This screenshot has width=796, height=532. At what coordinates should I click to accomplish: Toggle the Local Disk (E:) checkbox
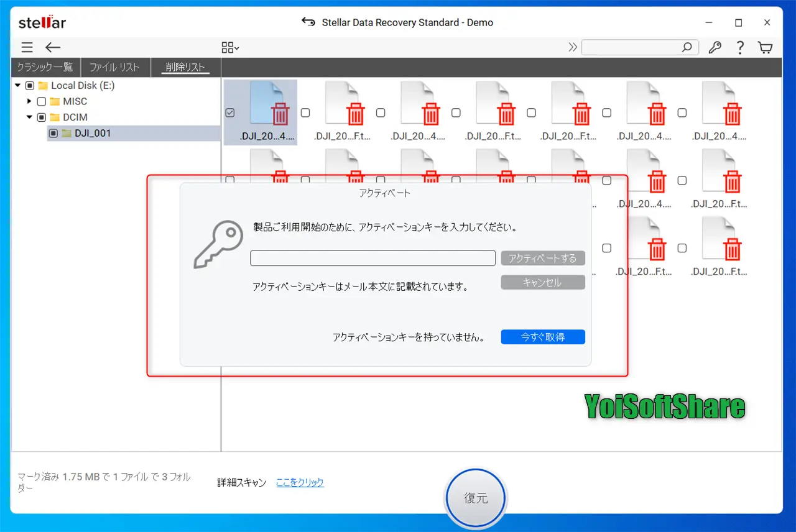pos(30,86)
